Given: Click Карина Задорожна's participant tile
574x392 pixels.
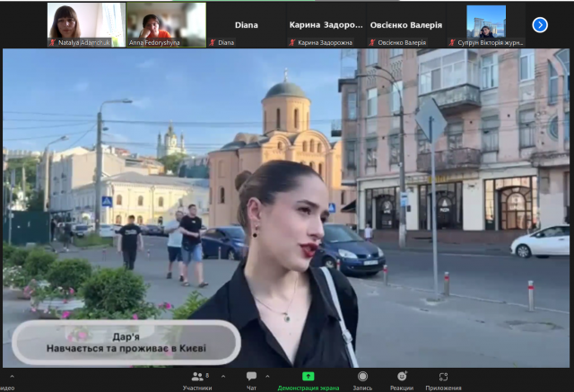Looking at the screenshot, I should click(325, 25).
